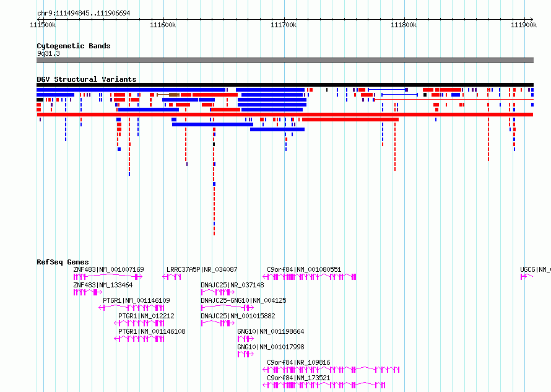Click DNAJC25|NM_001015882 transcript label
Image resolution: width=551 pixels, height=392 pixels.
[238, 316]
